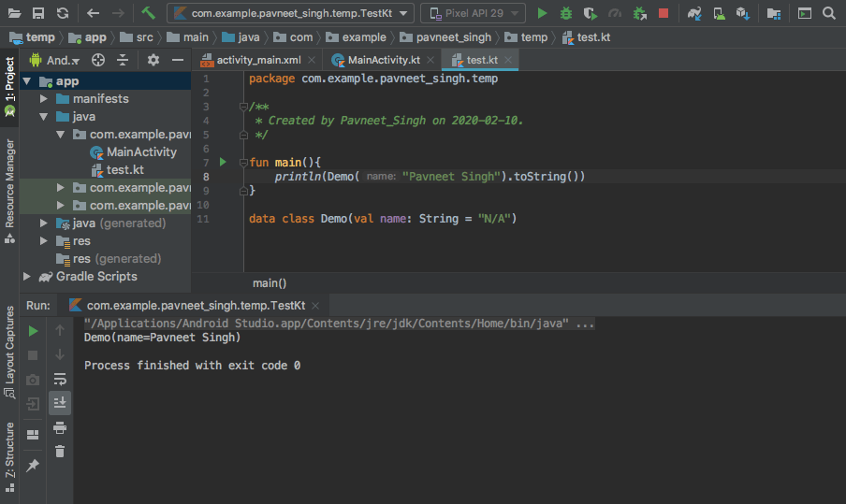Open the SDK Manager icon
The width and height of the screenshot is (846, 504).
click(743, 13)
